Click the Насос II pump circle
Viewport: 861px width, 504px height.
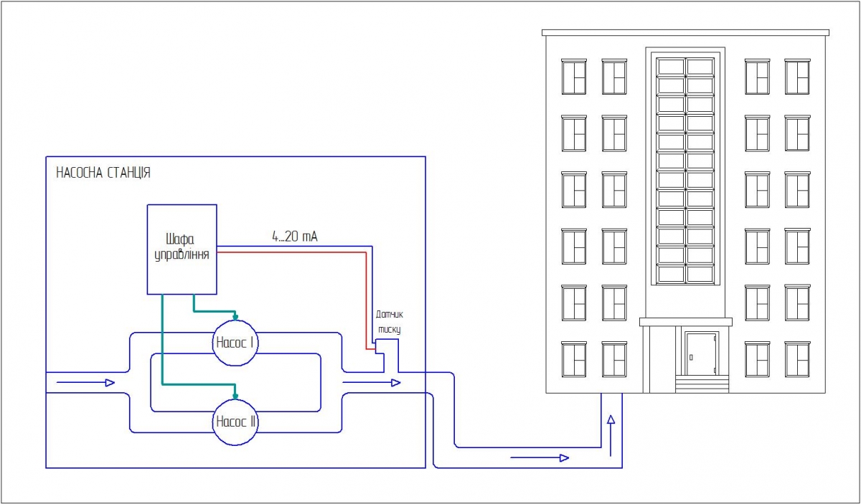point(236,422)
